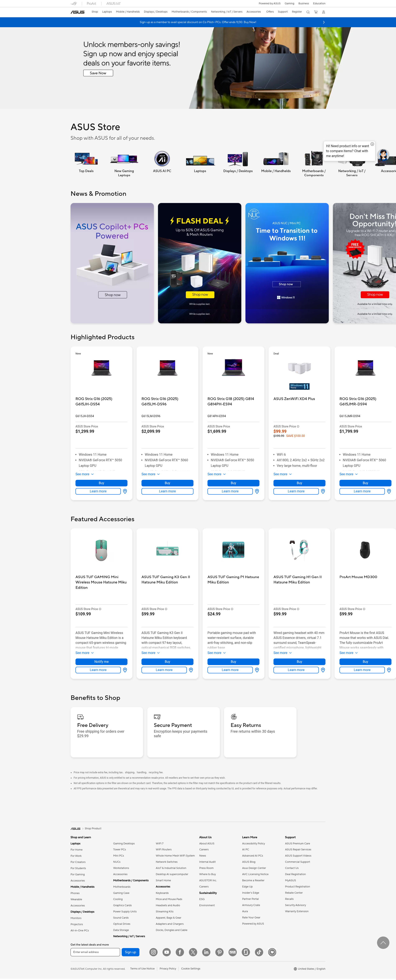Open the search magnifier icon in header
This screenshot has height=980, width=396.
tap(308, 12)
